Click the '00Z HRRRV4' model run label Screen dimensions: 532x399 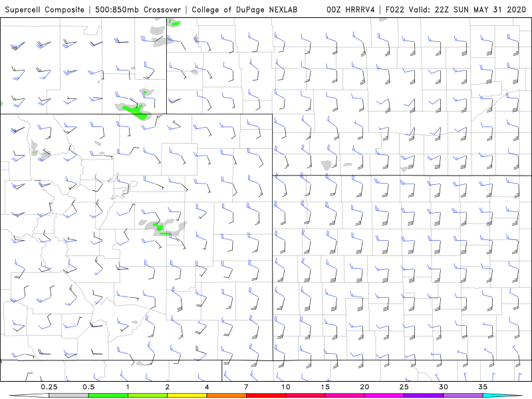pos(350,9)
